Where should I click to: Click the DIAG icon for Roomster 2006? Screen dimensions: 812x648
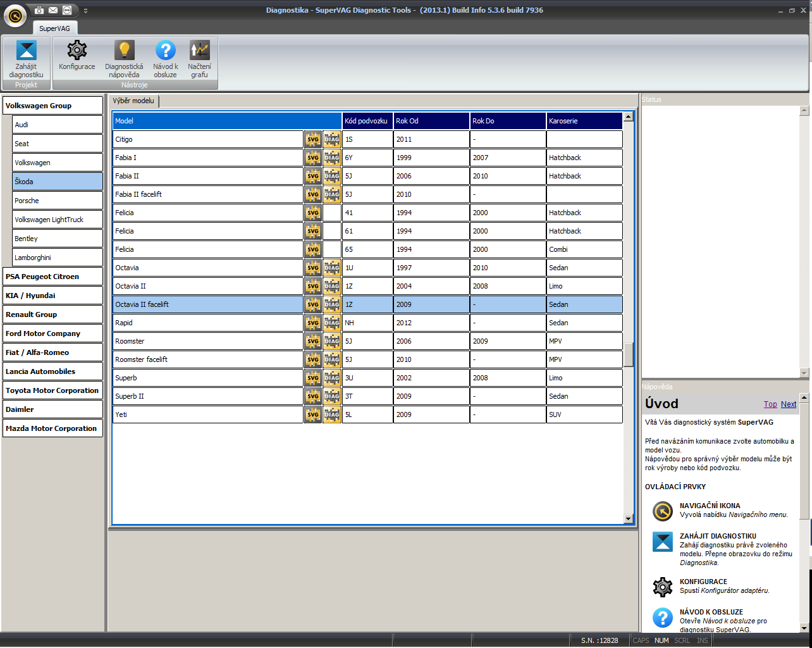pos(332,341)
